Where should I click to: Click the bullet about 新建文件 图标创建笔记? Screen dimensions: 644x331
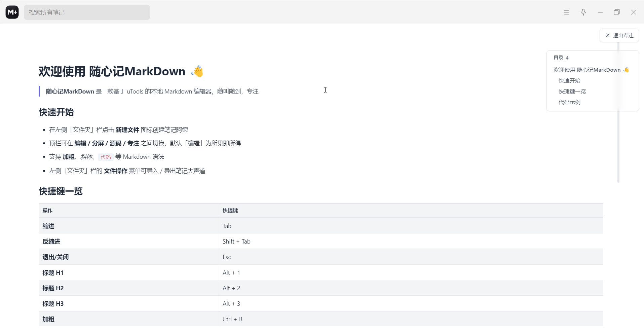point(118,130)
